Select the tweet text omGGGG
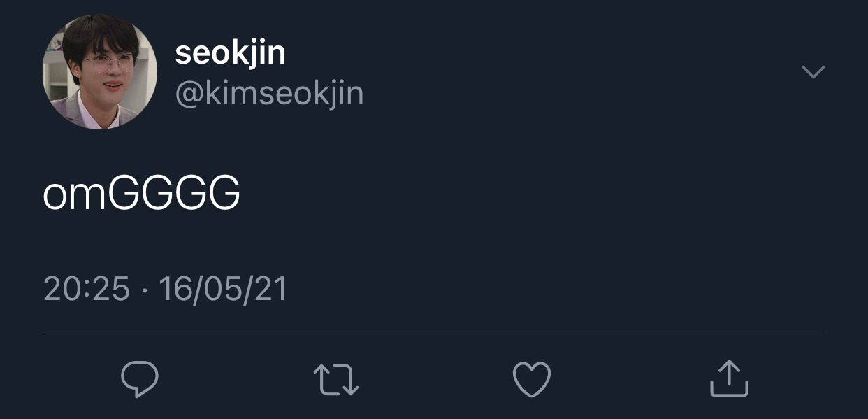 [x=142, y=194]
